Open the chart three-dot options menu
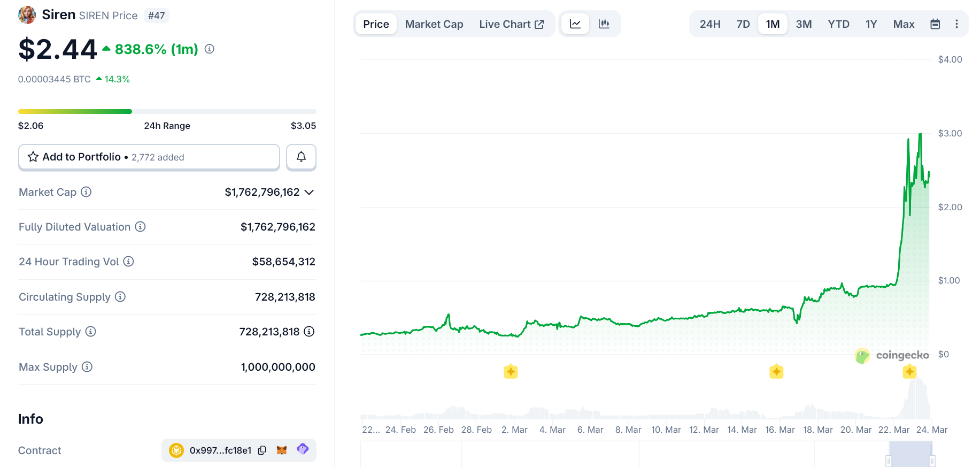 click(x=956, y=24)
